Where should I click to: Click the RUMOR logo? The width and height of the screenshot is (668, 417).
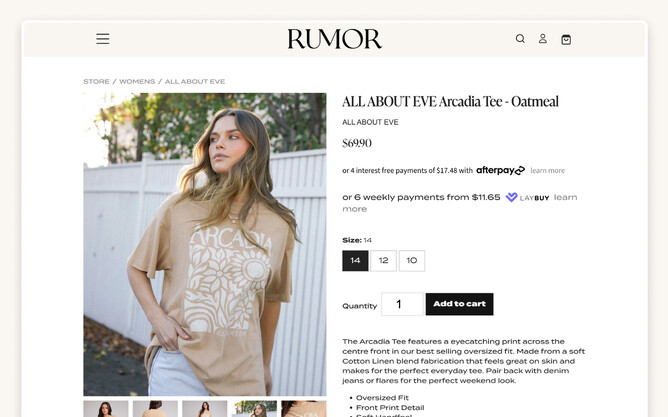click(x=334, y=39)
